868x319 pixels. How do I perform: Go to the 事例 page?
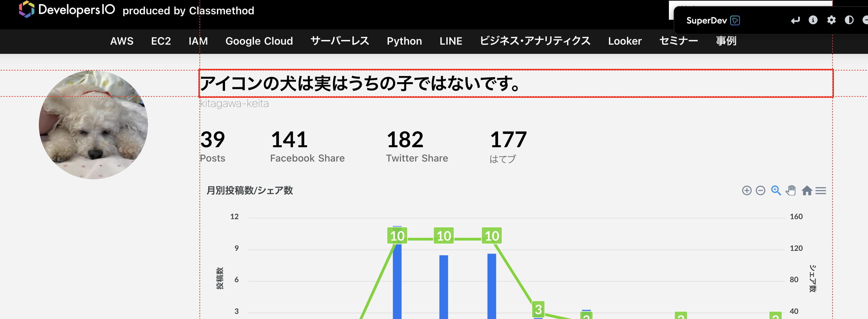(726, 41)
